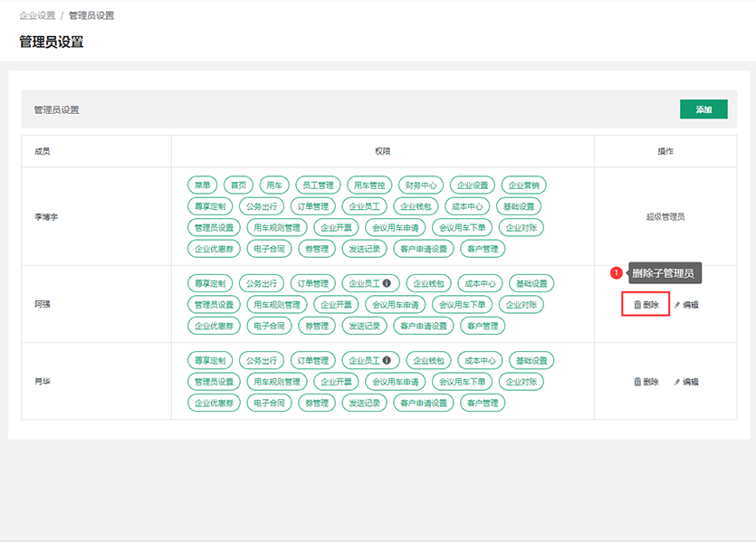
Task: Click the 企业营销 permission tag
Action: pyautogui.click(x=523, y=185)
